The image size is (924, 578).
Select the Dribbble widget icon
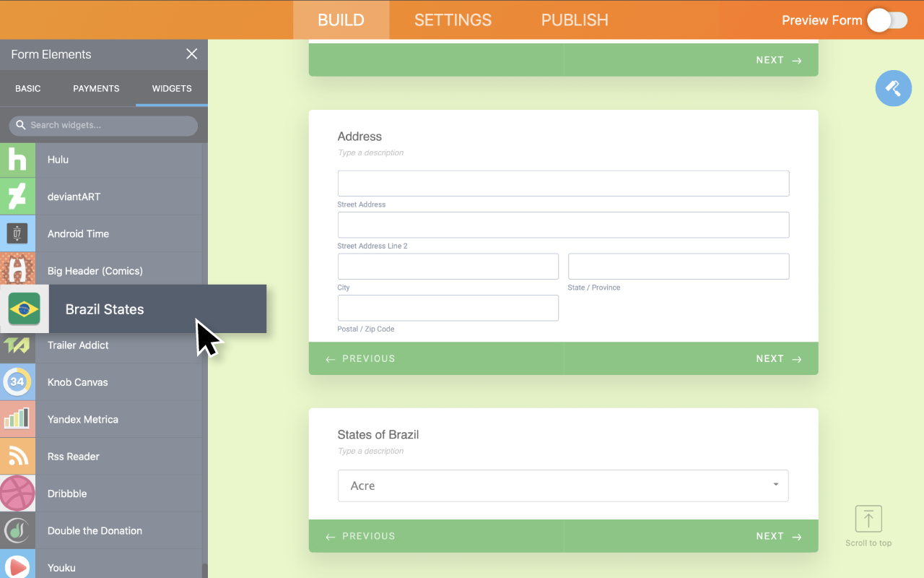click(17, 493)
